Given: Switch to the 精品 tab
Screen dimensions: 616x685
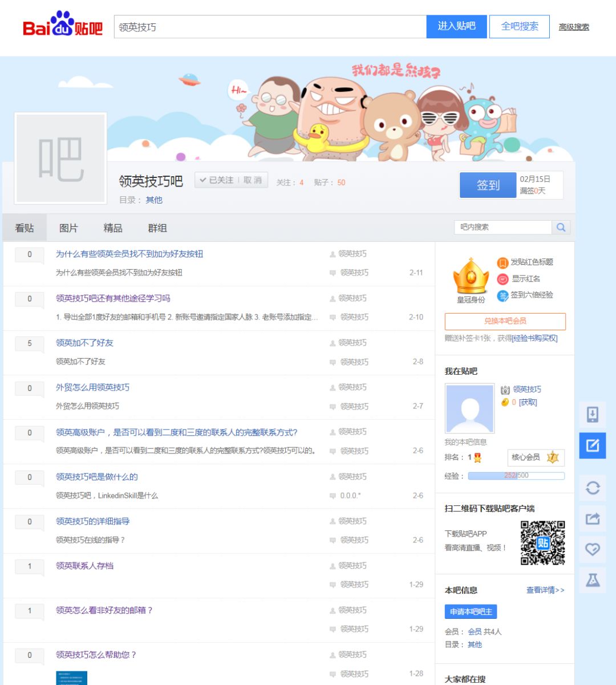Looking at the screenshot, I should pyautogui.click(x=113, y=228).
